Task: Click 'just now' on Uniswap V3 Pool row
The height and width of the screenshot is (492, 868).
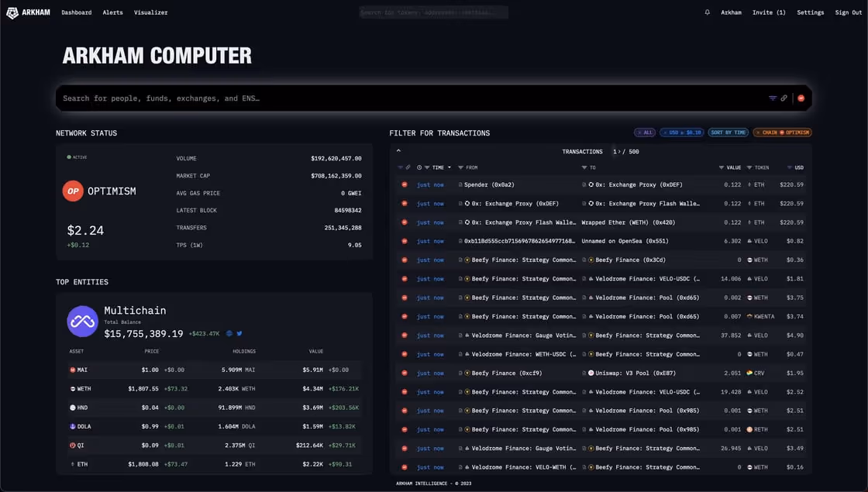Action: [x=430, y=373]
